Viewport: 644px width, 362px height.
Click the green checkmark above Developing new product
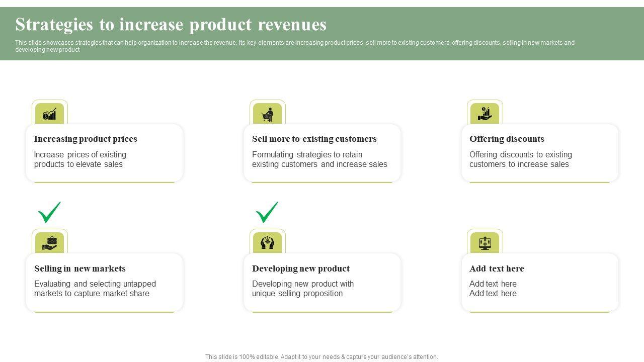pyautogui.click(x=267, y=212)
